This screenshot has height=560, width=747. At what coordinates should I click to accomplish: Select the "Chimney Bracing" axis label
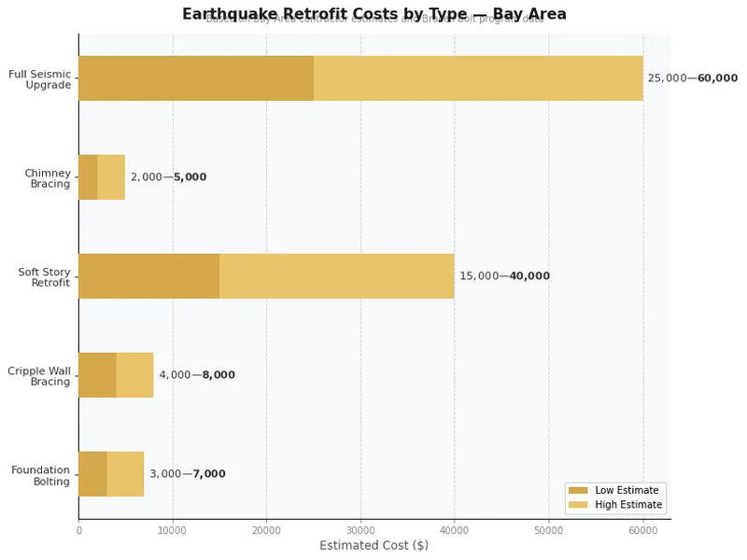coord(47,178)
